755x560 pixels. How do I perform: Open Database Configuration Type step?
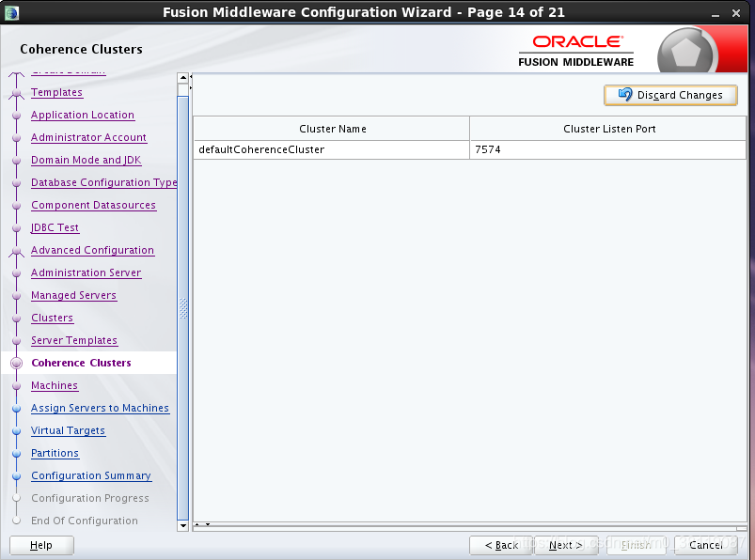pos(104,183)
